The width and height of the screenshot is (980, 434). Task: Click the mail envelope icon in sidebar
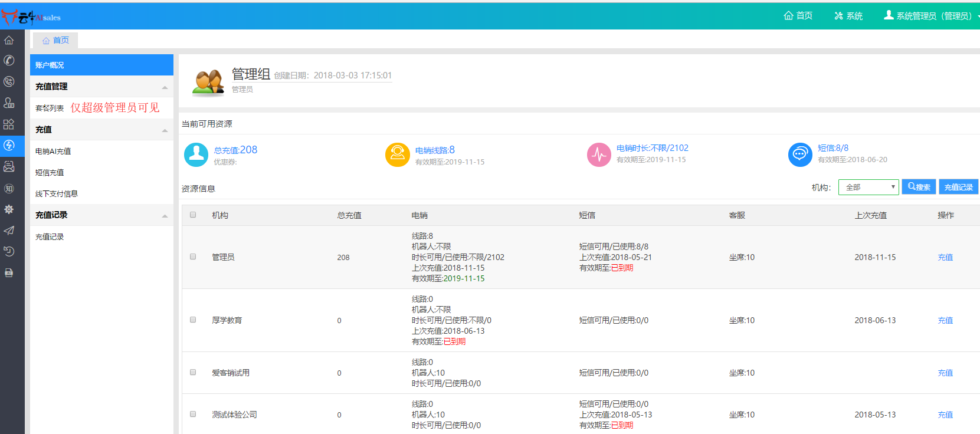tap(9, 167)
